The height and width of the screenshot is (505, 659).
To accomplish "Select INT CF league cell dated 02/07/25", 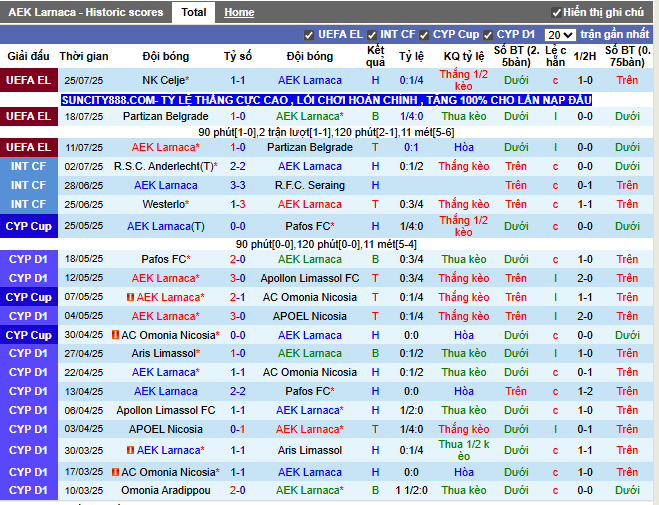I will (x=29, y=166).
